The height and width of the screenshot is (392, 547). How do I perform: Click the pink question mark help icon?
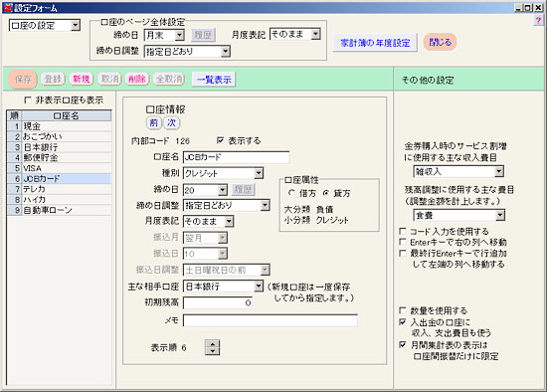click(x=538, y=21)
